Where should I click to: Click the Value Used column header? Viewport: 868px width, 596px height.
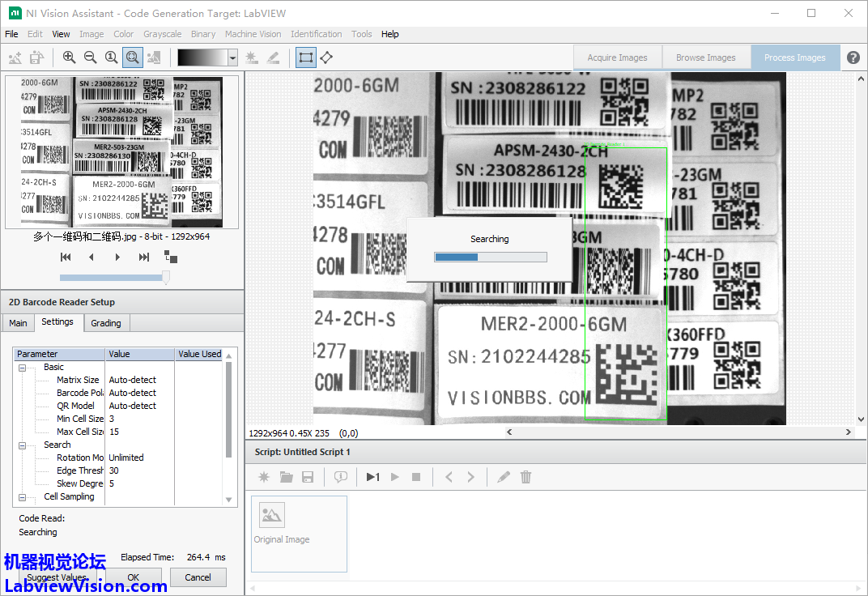pyautogui.click(x=199, y=354)
